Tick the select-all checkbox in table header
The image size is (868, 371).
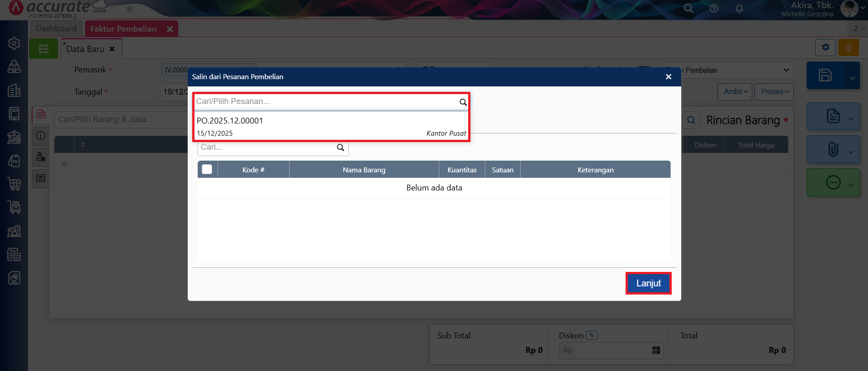(207, 169)
